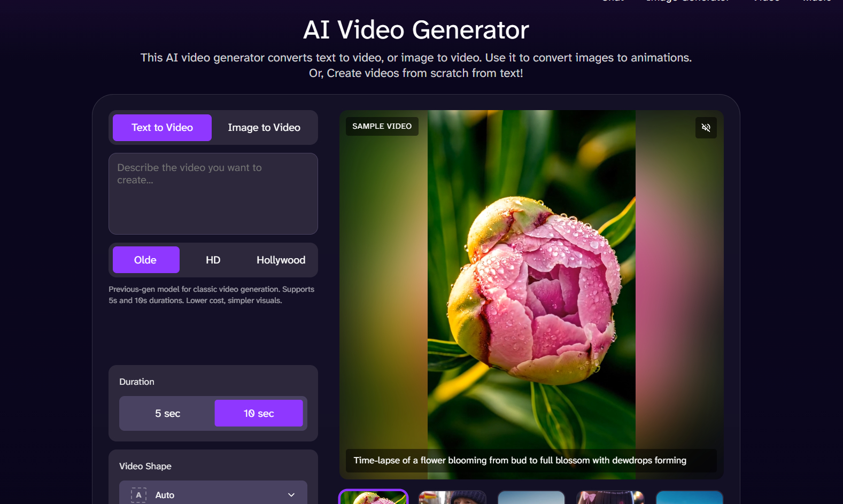Select the Olde model option
Image resolution: width=843 pixels, height=504 pixels.
146,260
